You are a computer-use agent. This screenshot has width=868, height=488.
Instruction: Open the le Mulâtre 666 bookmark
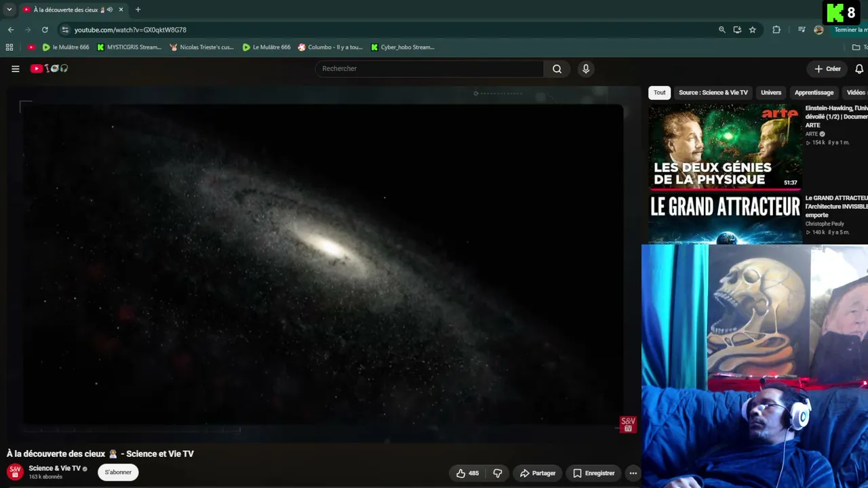pos(66,47)
